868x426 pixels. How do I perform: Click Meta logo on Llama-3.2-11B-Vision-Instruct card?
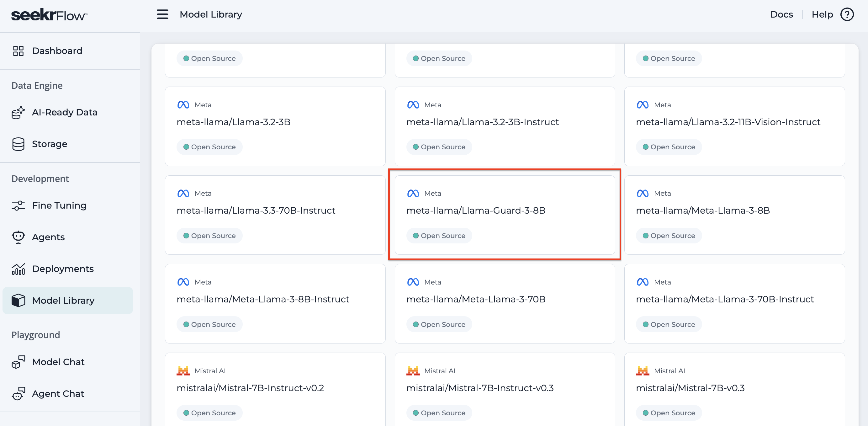643,105
